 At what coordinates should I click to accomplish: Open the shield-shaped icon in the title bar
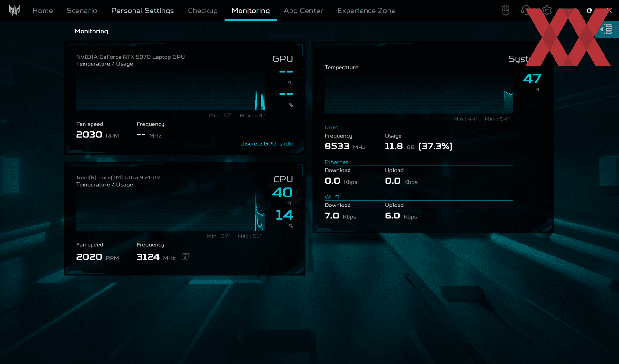[x=505, y=10]
